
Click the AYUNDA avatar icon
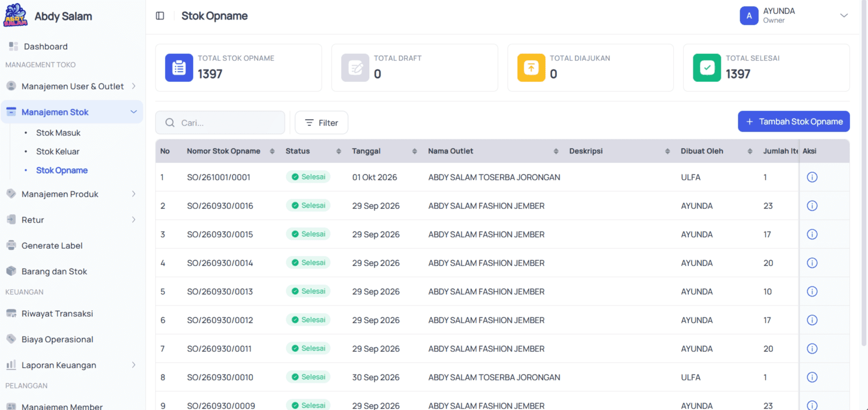749,16
